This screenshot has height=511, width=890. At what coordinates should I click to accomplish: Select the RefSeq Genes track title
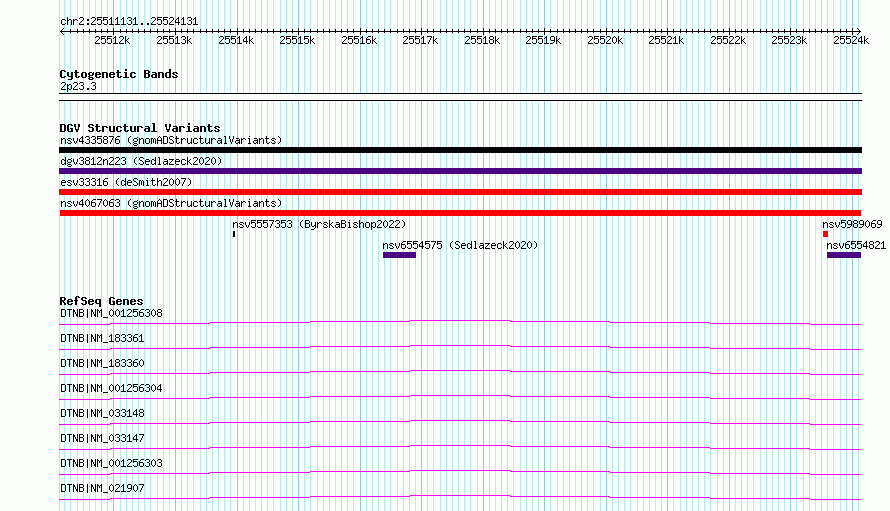pos(102,301)
